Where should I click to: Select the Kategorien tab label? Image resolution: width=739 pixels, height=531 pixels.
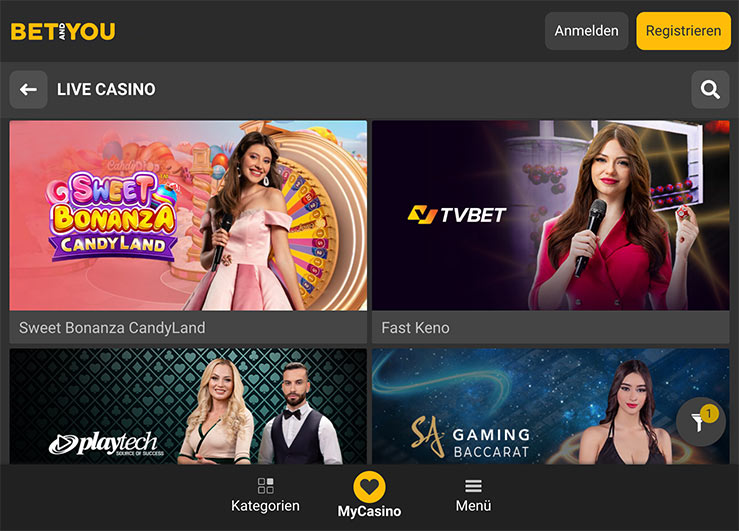point(265,506)
